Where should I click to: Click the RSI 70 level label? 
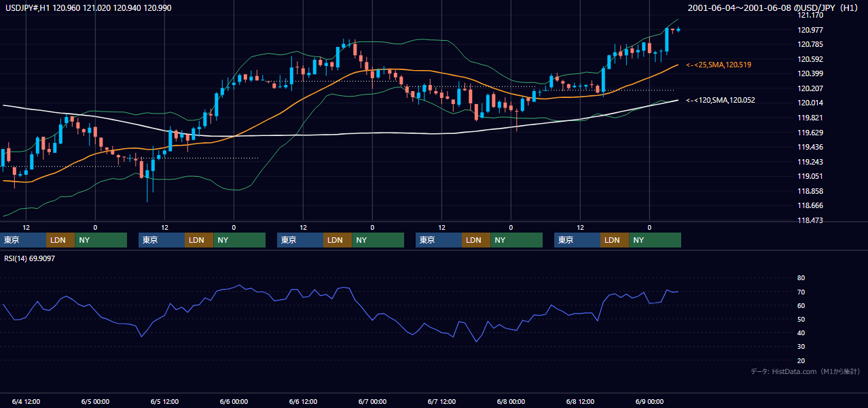click(801, 292)
